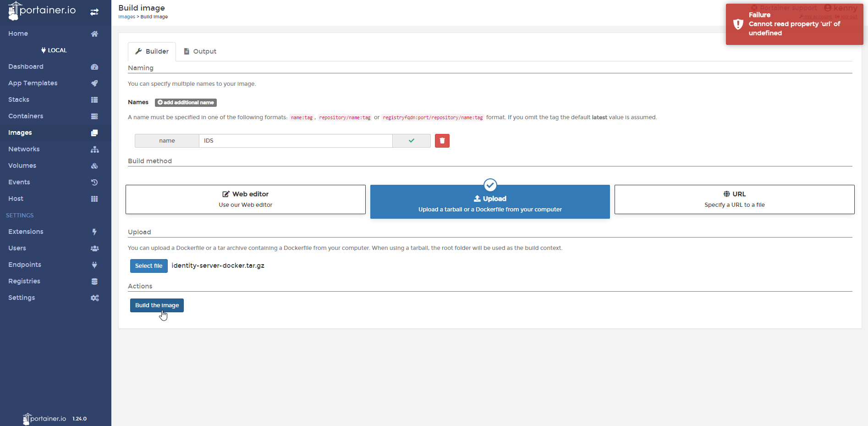Click the Registries sidebar icon
The image size is (868, 426).
(x=94, y=281)
